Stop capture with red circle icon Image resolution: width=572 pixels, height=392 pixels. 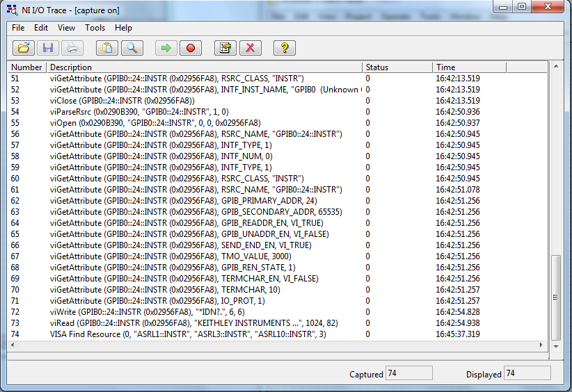[191, 48]
